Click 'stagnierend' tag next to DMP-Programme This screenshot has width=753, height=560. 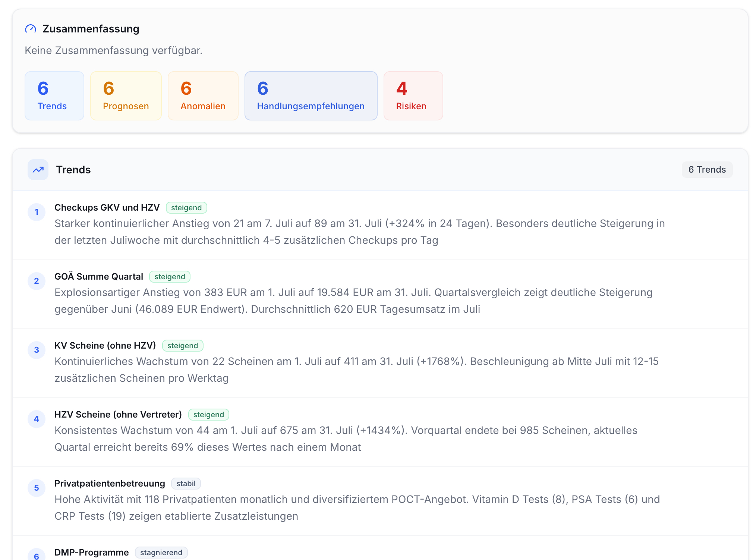161,553
